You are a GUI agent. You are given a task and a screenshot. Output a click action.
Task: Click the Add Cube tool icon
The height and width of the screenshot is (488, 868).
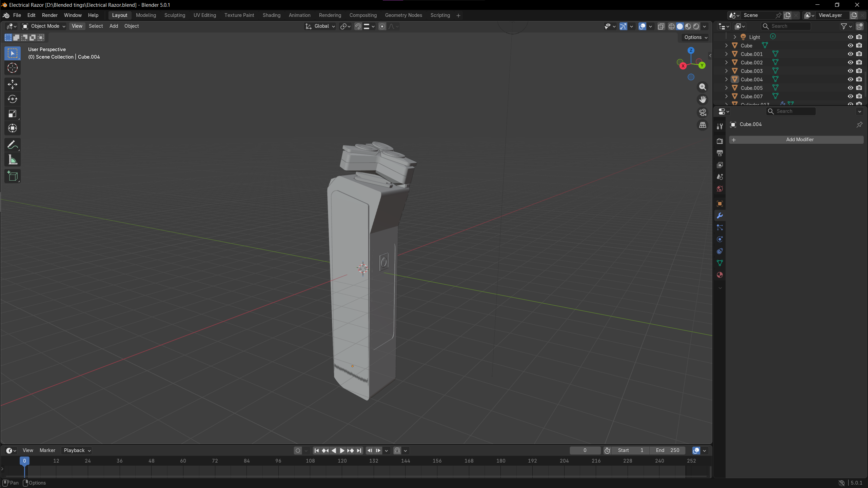point(13,176)
